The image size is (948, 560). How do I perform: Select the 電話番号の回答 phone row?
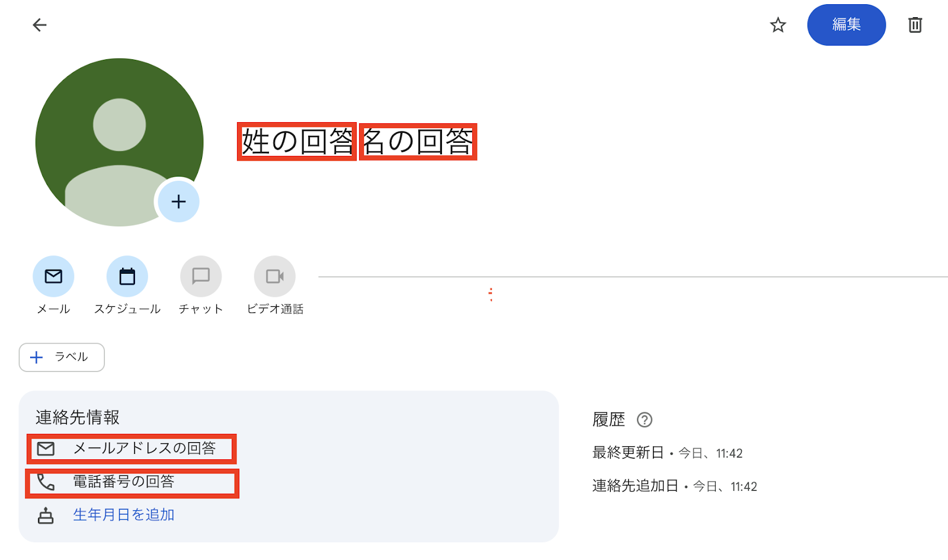[x=132, y=483]
